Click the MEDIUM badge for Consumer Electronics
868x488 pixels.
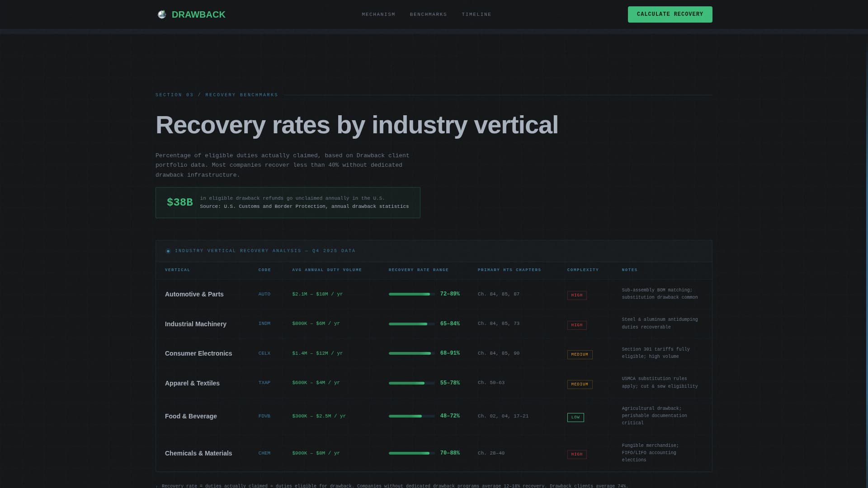[580, 355]
